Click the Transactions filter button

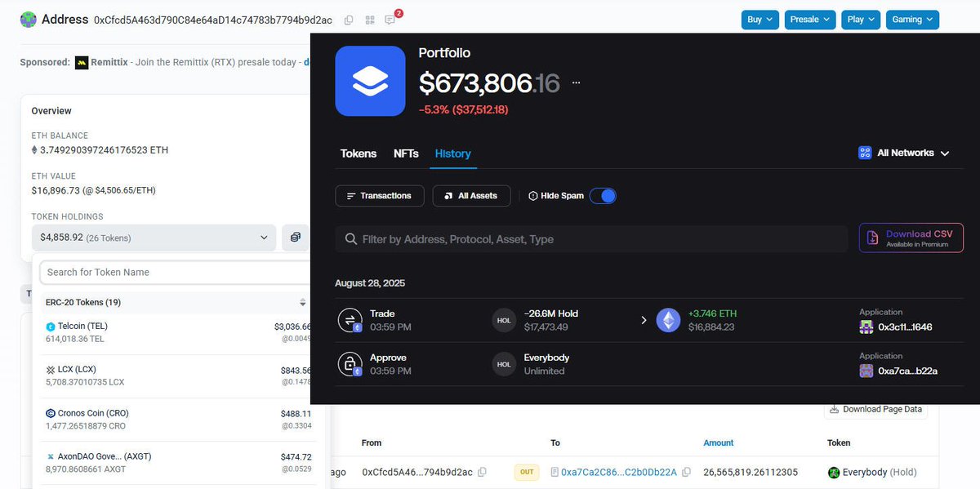380,196
